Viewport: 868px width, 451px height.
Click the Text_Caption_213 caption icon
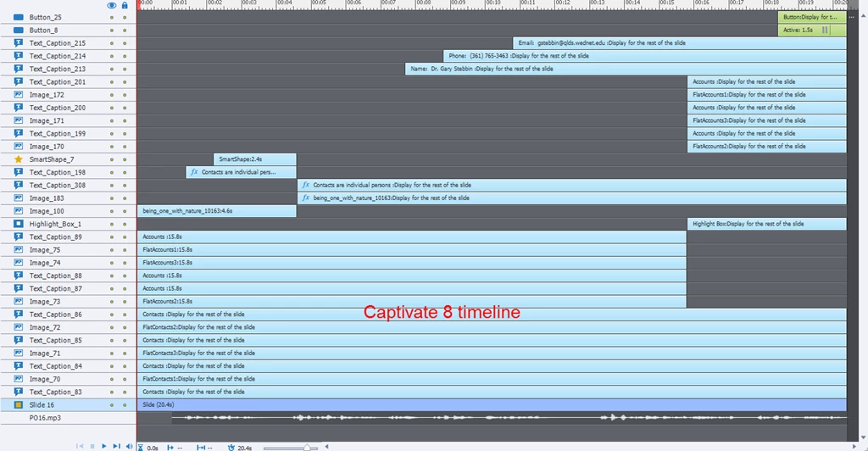click(19, 69)
